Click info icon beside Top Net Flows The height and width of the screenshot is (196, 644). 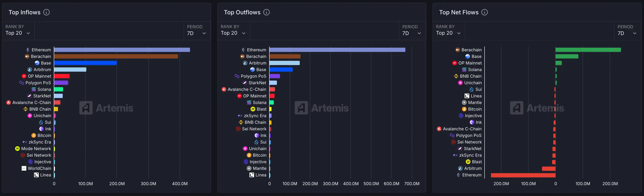point(485,12)
